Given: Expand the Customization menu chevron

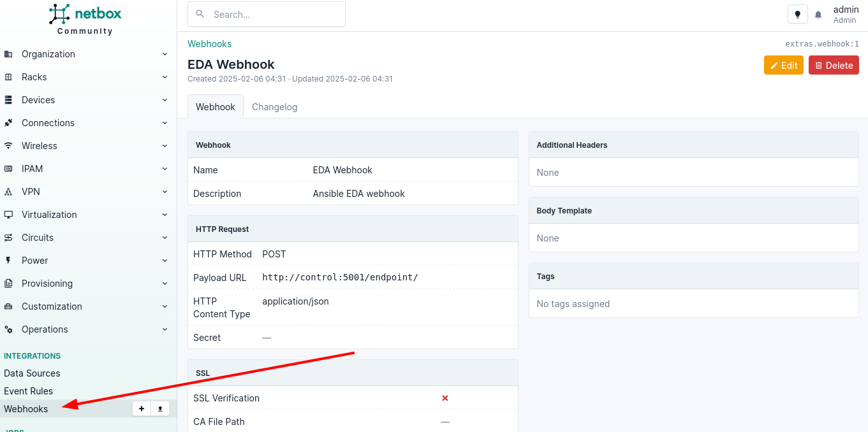Looking at the screenshot, I should 165,306.
